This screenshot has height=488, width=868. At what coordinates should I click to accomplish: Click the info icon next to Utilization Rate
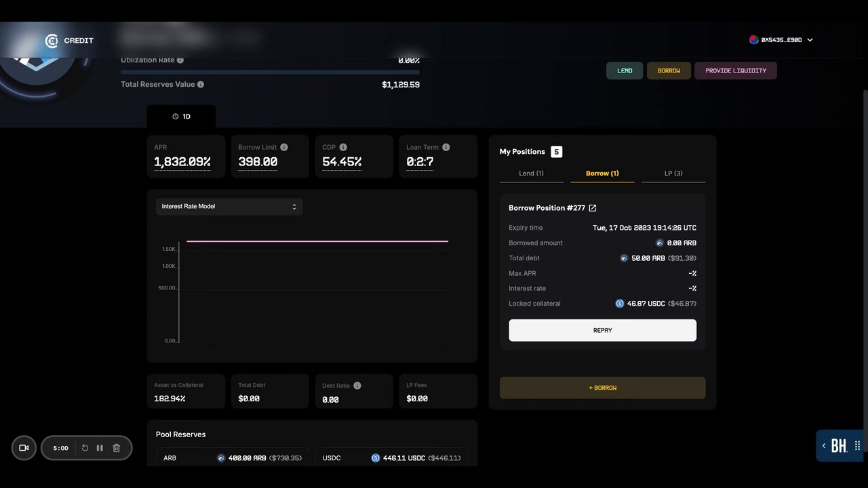coord(180,60)
